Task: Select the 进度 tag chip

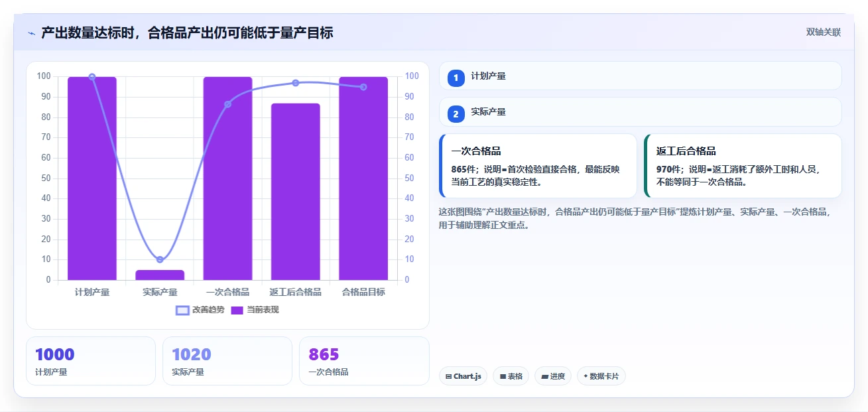Action: click(x=553, y=376)
